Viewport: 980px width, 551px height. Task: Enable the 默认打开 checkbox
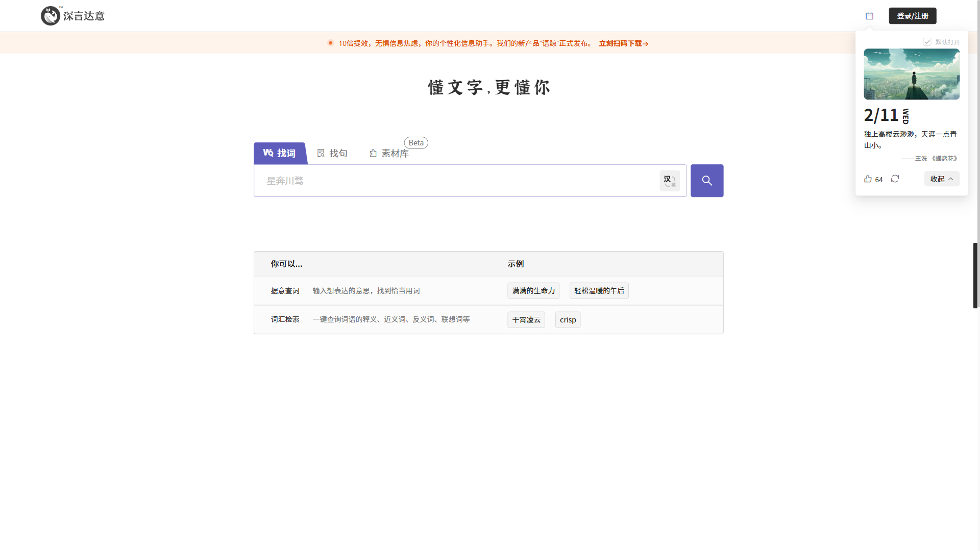click(927, 42)
